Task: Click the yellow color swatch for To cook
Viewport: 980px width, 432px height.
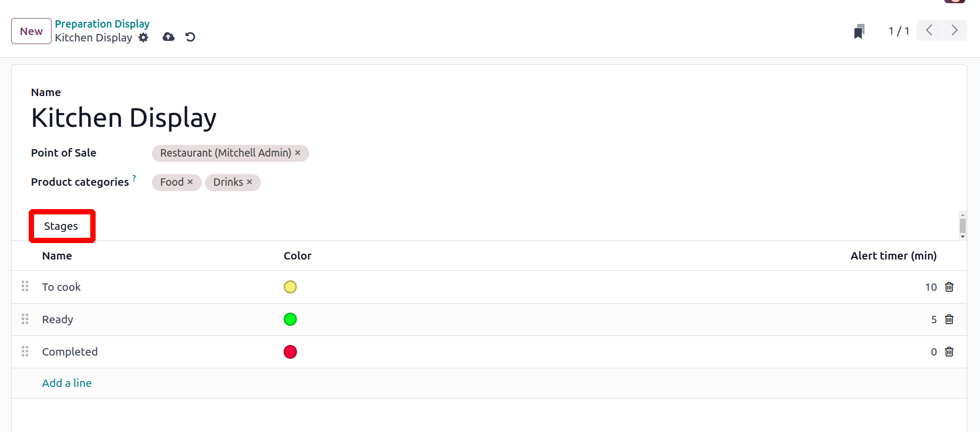Action: [290, 287]
